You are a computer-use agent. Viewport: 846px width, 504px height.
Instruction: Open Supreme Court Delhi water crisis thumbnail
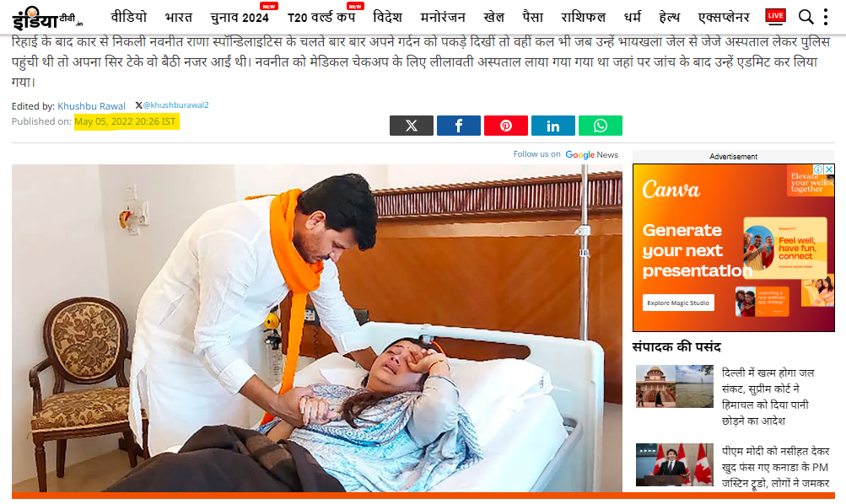coord(675,387)
